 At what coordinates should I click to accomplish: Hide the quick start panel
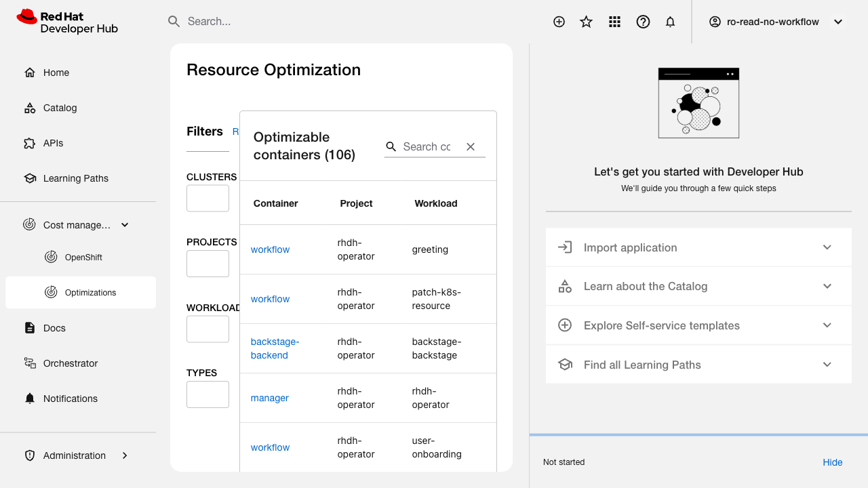click(x=832, y=462)
